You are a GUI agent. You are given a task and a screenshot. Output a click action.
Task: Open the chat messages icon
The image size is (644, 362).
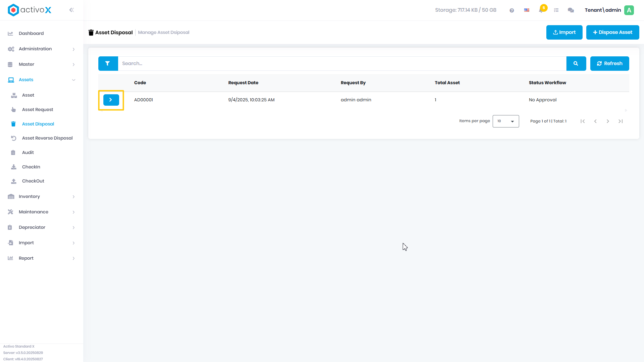pos(571,10)
